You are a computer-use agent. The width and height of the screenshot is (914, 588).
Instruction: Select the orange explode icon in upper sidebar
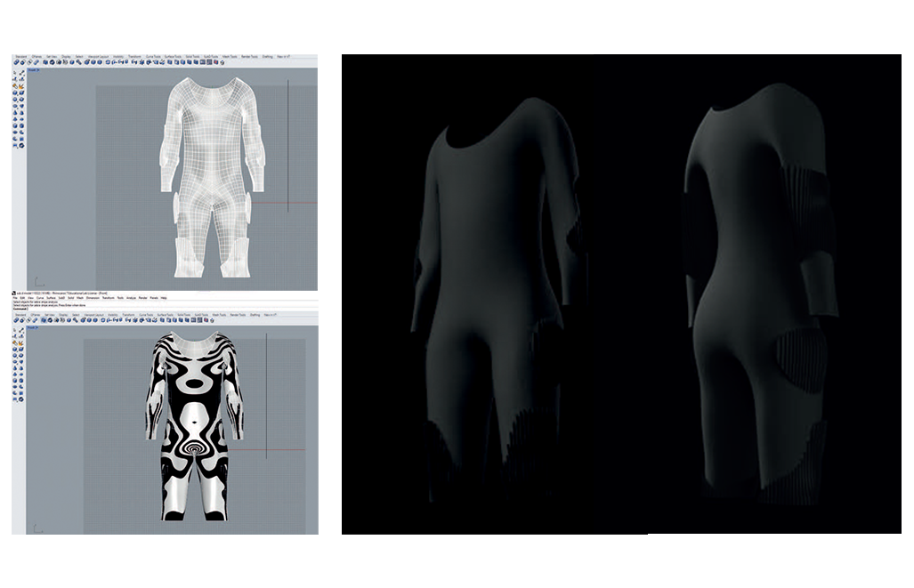(21, 86)
